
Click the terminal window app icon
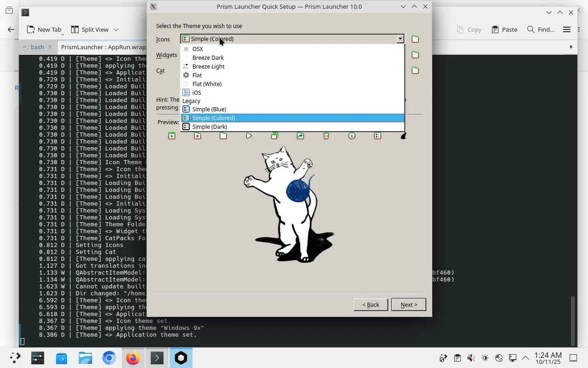25,12
